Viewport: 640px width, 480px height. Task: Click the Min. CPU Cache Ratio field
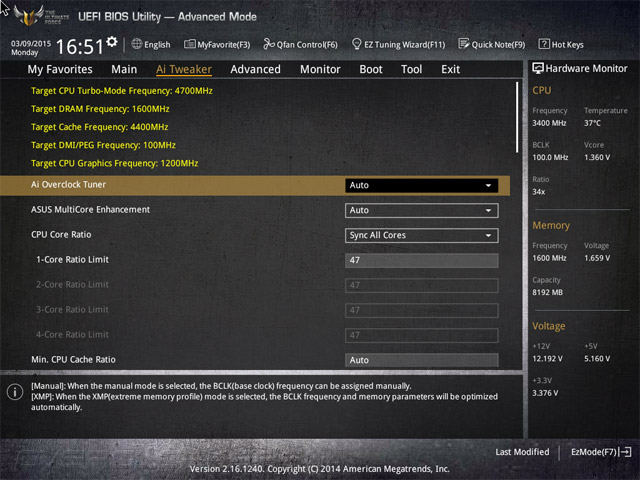click(x=421, y=360)
